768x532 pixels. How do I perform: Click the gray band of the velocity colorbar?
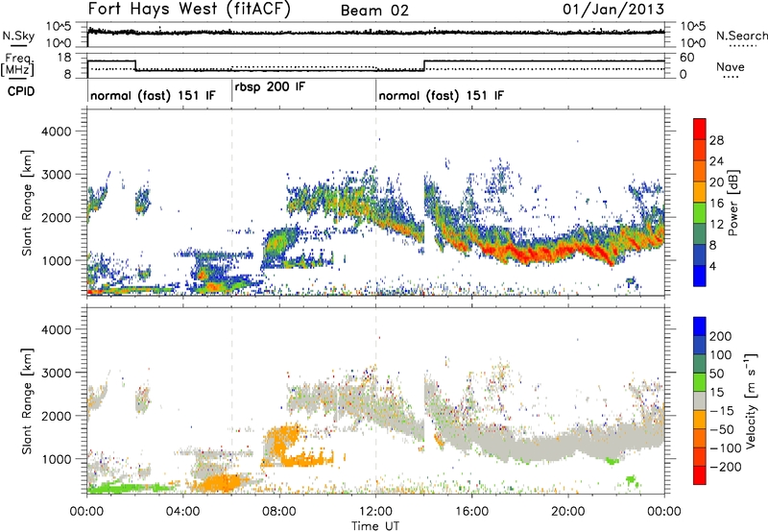point(700,400)
